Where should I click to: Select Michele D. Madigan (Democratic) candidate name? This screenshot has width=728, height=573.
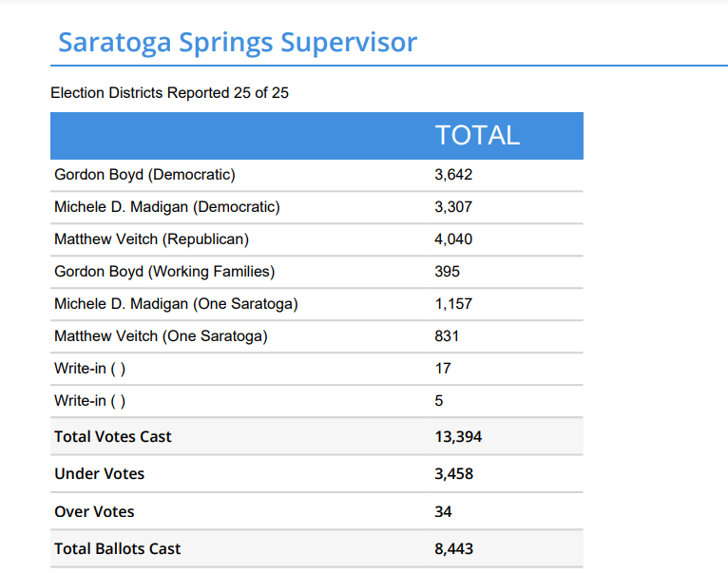coord(167,207)
